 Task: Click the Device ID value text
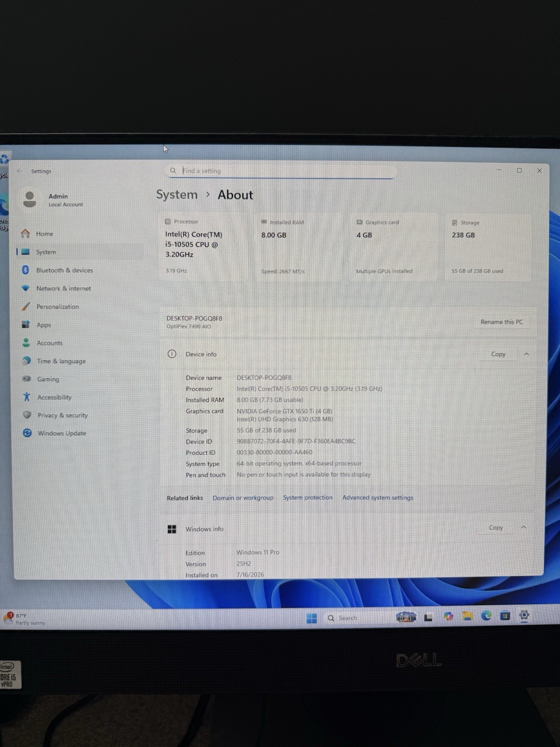pos(296,441)
